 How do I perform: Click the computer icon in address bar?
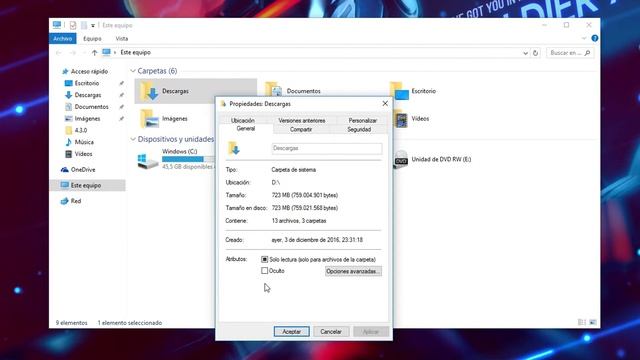pyautogui.click(x=107, y=52)
